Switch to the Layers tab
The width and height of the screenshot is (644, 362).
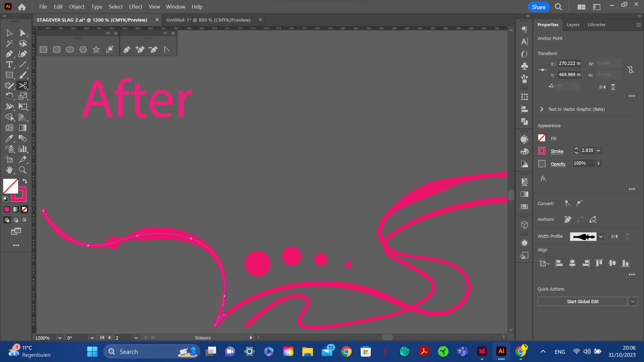point(573,25)
